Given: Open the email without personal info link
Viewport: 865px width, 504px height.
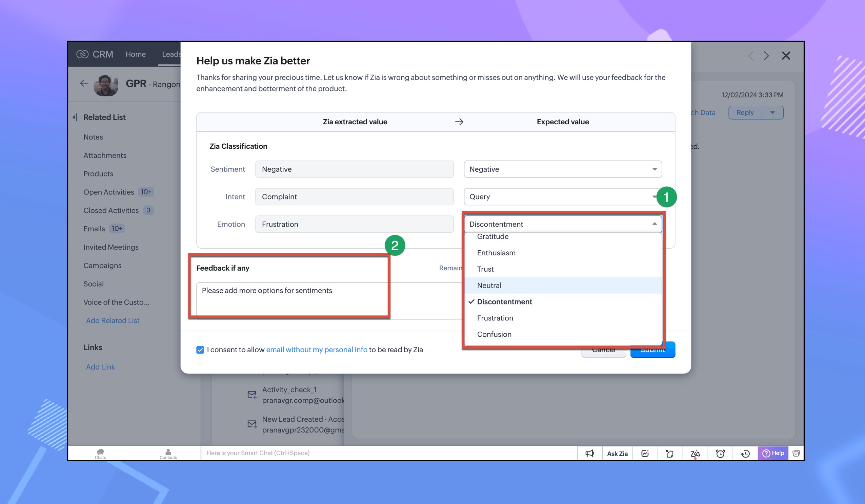Looking at the screenshot, I should point(317,350).
